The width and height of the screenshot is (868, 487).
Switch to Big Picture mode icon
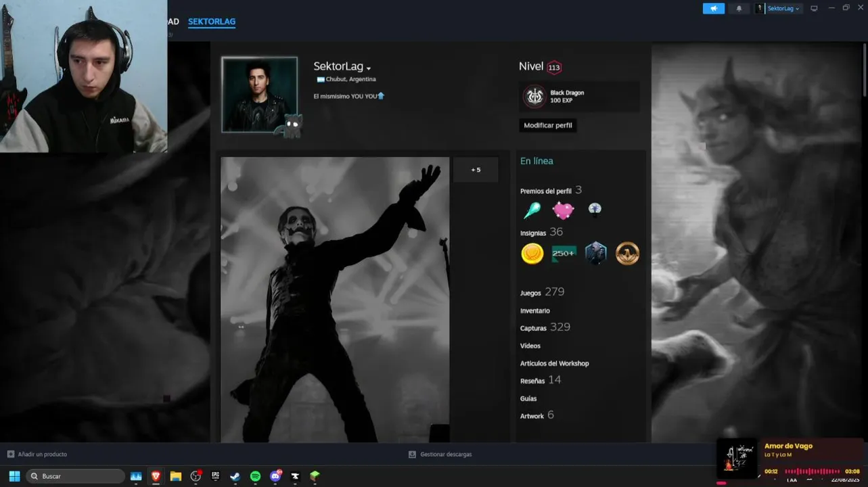(814, 9)
